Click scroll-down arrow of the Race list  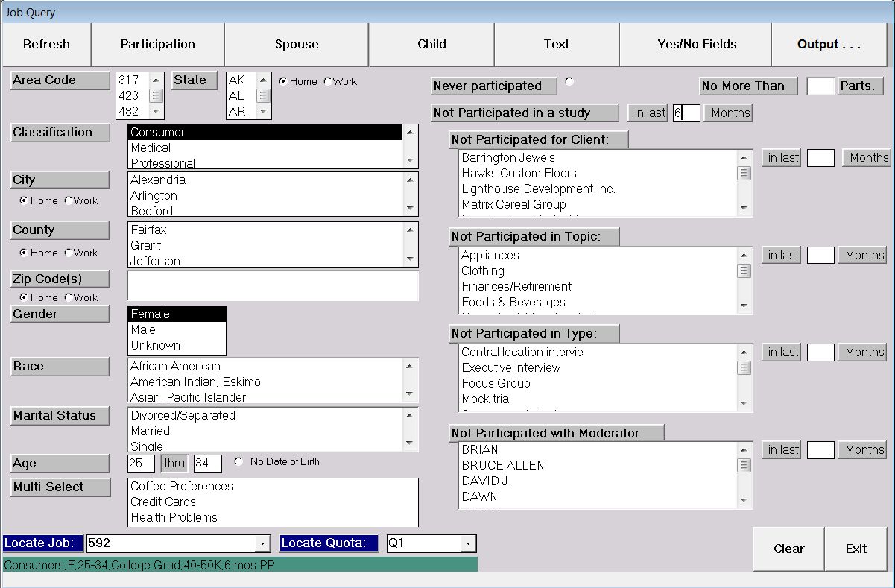click(410, 395)
